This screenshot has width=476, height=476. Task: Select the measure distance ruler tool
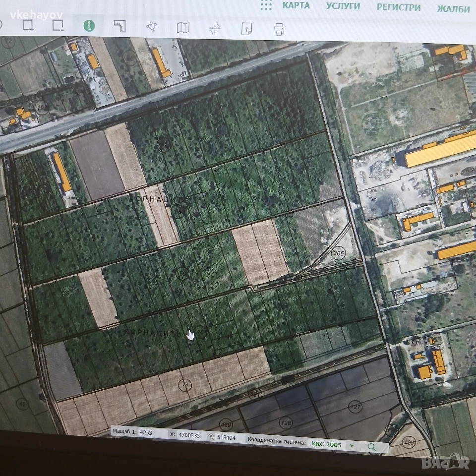pos(119,26)
